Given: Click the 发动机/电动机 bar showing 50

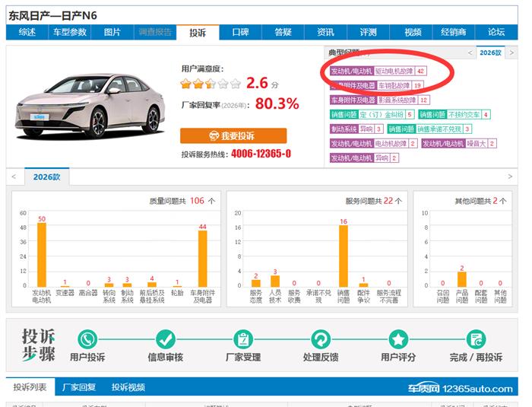Looking at the screenshot, I should coord(42,254).
